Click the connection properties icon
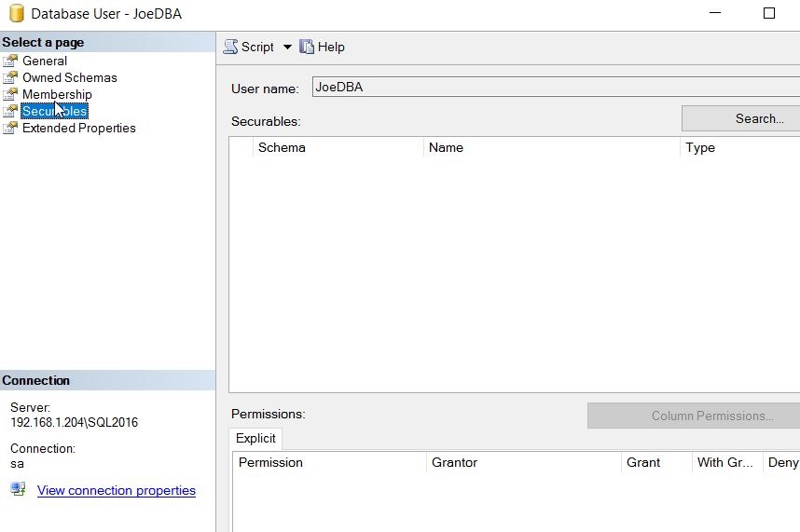Image resolution: width=800 pixels, height=532 pixels. [x=18, y=489]
